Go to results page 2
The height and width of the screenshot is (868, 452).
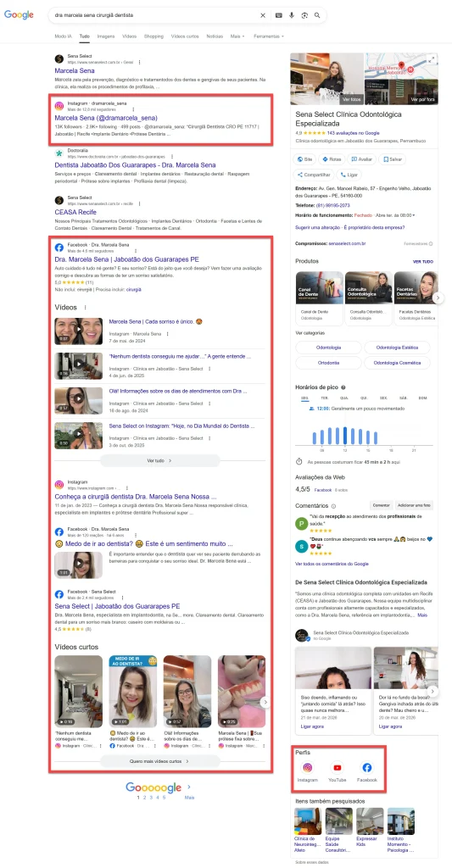click(144, 798)
